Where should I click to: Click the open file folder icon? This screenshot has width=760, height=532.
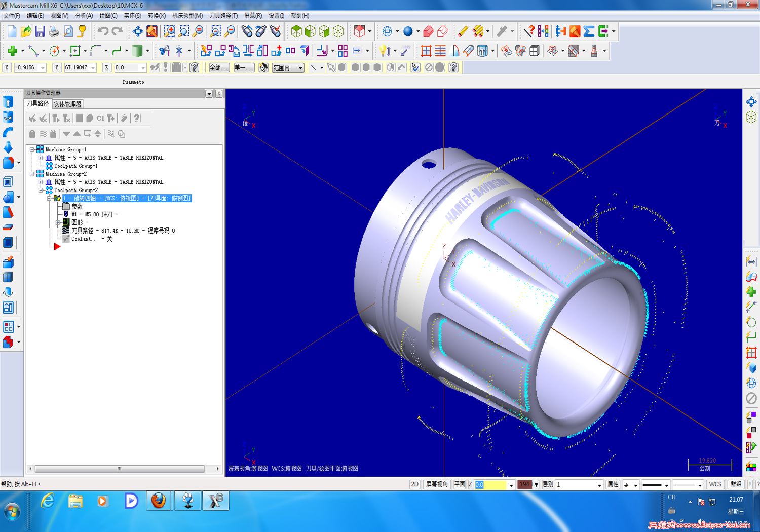coord(26,31)
